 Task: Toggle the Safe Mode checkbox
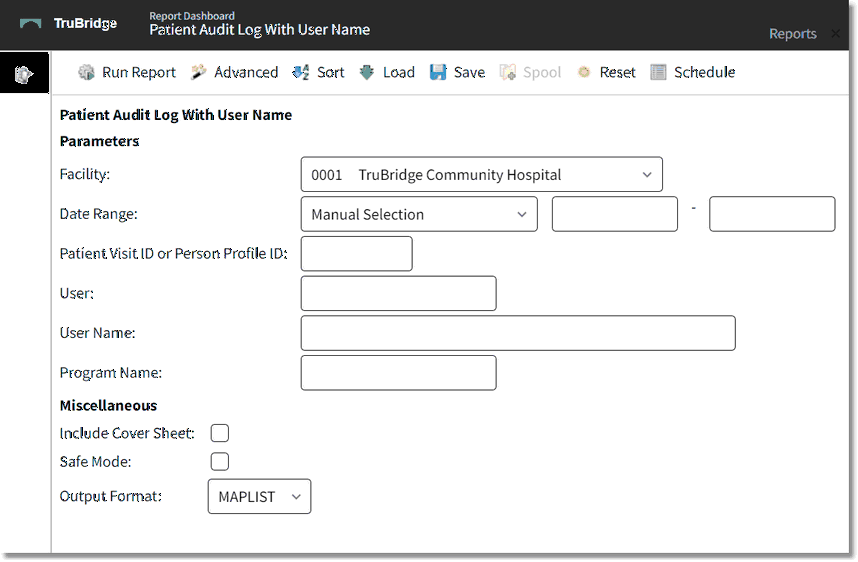pyautogui.click(x=220, y=461)
